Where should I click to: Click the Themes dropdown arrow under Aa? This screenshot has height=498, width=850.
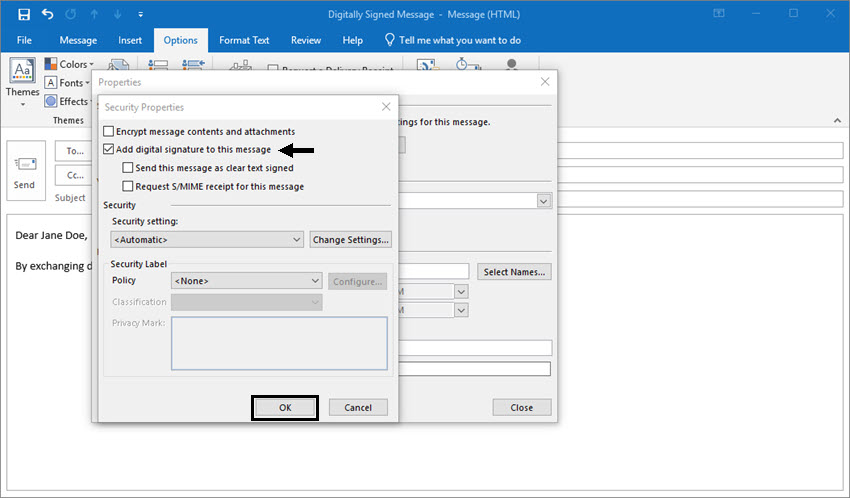click(23, 104)
